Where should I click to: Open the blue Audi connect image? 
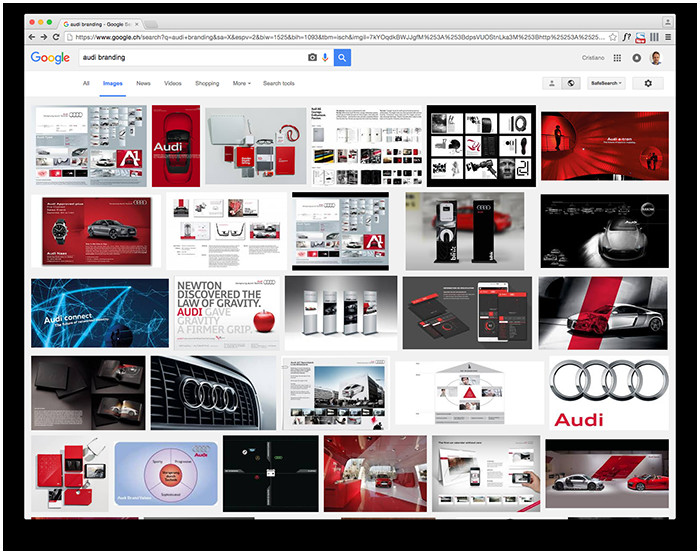point(100,313)
